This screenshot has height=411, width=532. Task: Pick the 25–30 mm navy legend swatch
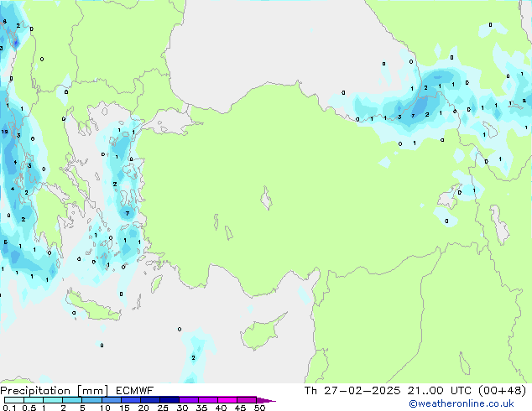pos(169,400)
